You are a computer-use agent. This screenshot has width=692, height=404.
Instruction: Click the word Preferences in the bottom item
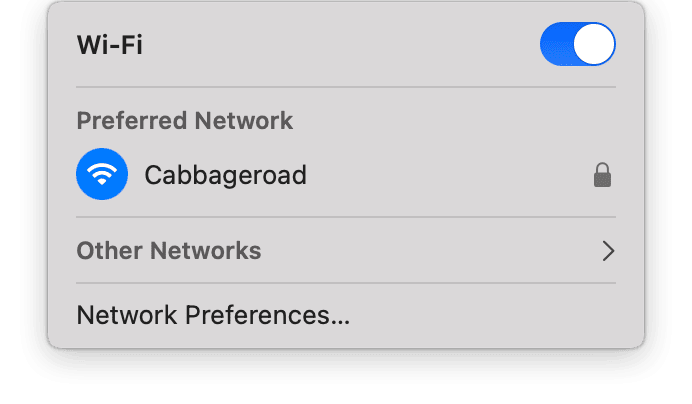tap(267, 315)
